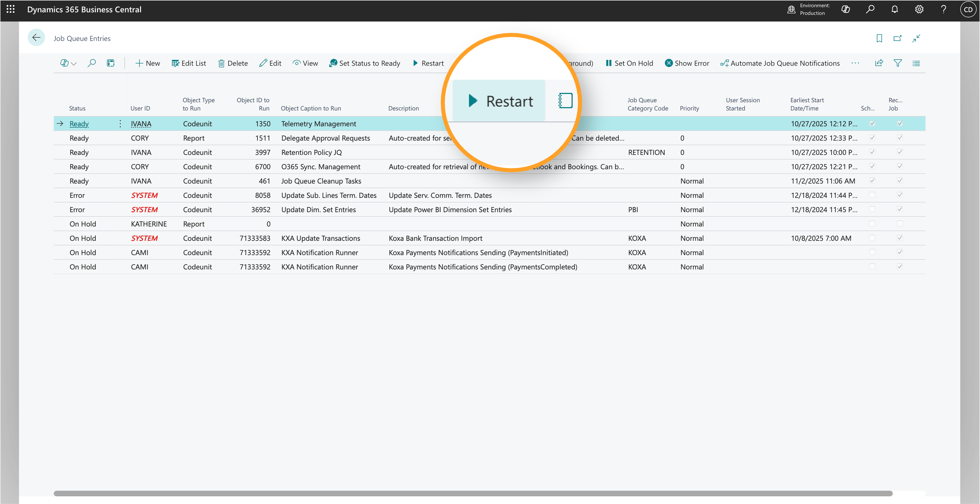Viewport: 980px width, 504px height.
Task: Toggle Scheduled checkbox for Delegate Approval Requests row
Action: click(872, 137)
